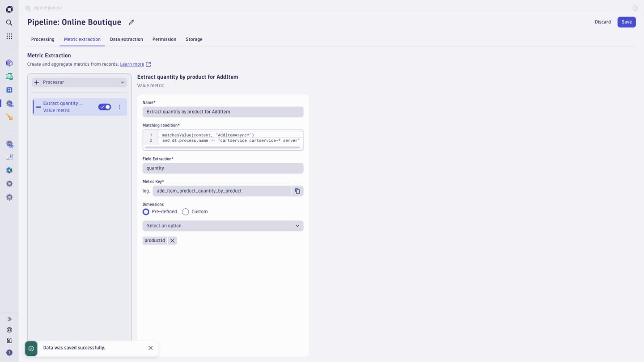Open the purple cube app icon

tap(9, 63)
